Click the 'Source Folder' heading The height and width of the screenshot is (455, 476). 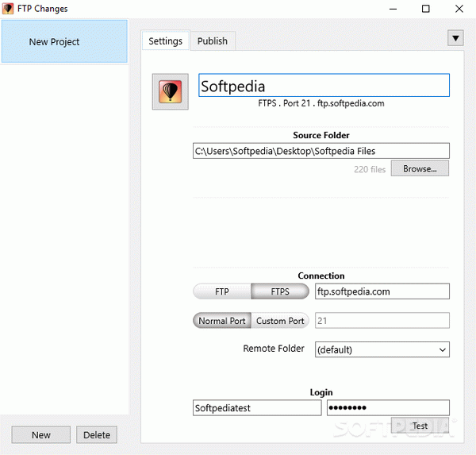[321, 135]
